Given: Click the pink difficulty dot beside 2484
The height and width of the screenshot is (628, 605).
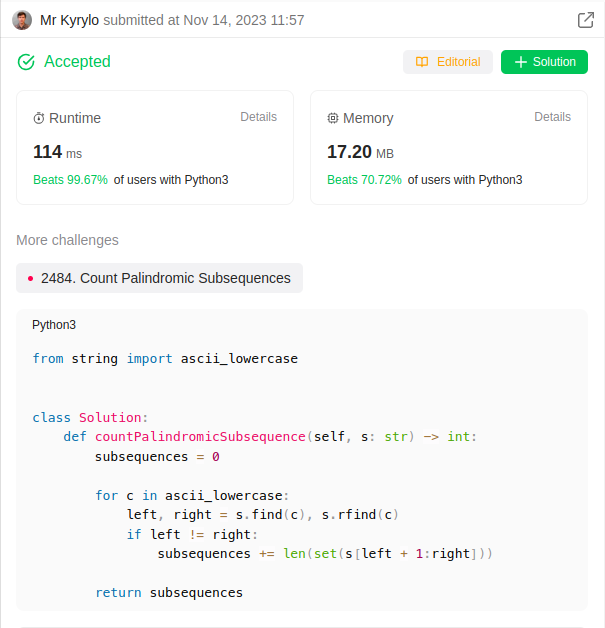Looking at the screenshot, I should 30,279.
